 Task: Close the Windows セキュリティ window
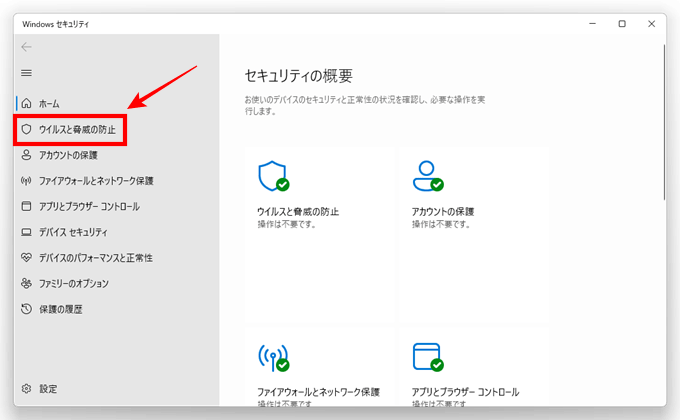click(651, 23)
